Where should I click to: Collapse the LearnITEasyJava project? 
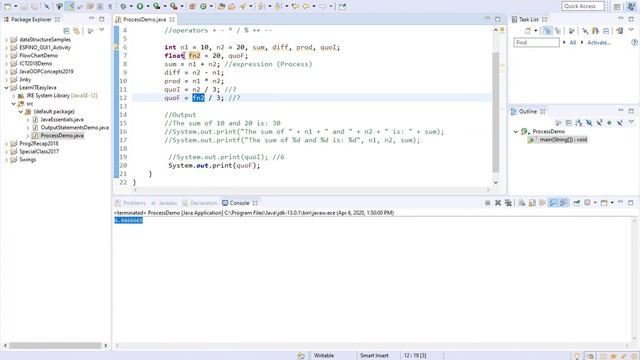click(x=7, y=88)
